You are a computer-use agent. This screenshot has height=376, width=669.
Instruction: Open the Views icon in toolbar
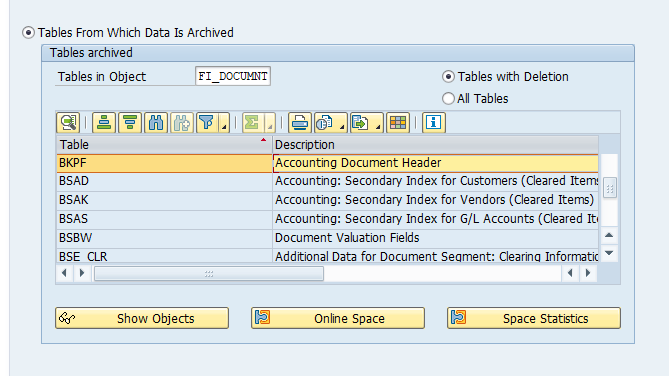click(x=325, y=123)
